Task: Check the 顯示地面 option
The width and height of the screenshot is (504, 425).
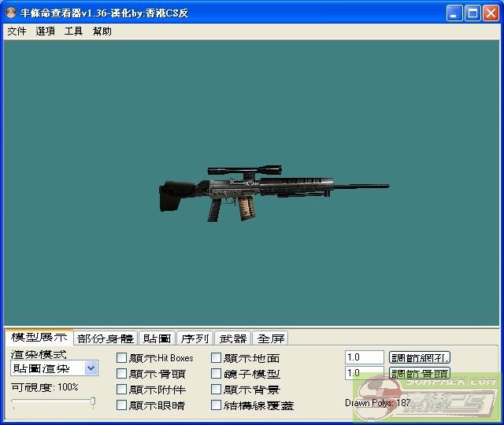Action: coord(217,358)
